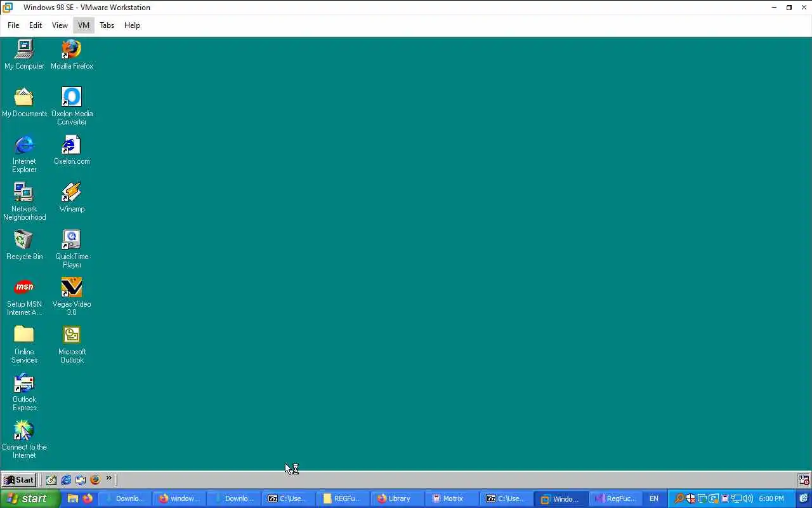Open the Help menu in VMware
Image resolution: width=812 pixels, height=508 pixels.
(x=132, y=25)
